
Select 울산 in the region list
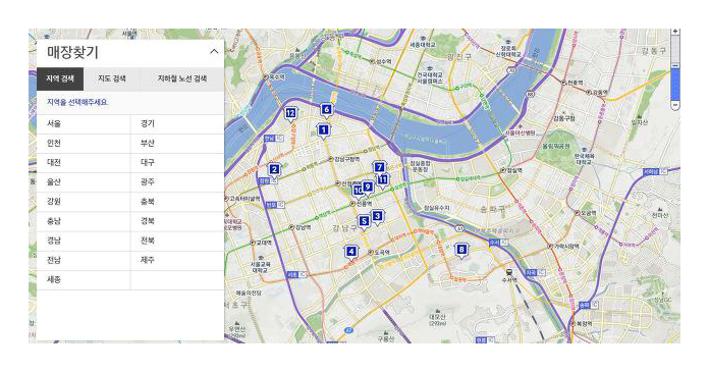pos(83,182)
